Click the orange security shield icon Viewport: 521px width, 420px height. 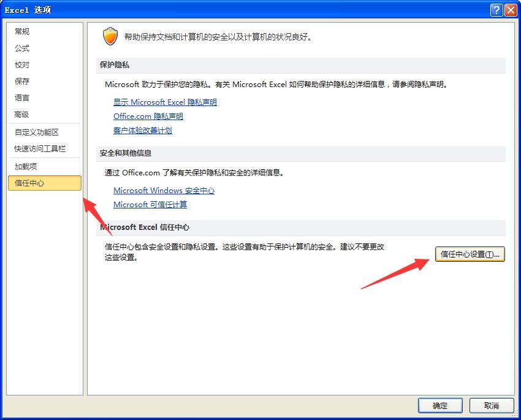[110, 36]
